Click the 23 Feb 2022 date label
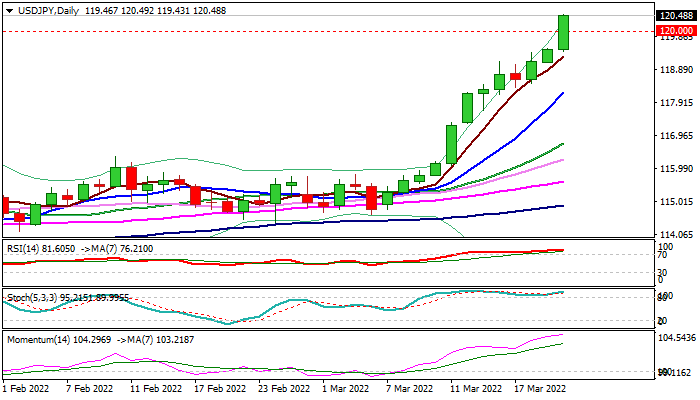This screenshot has width=700, height=400. [283, 388]
